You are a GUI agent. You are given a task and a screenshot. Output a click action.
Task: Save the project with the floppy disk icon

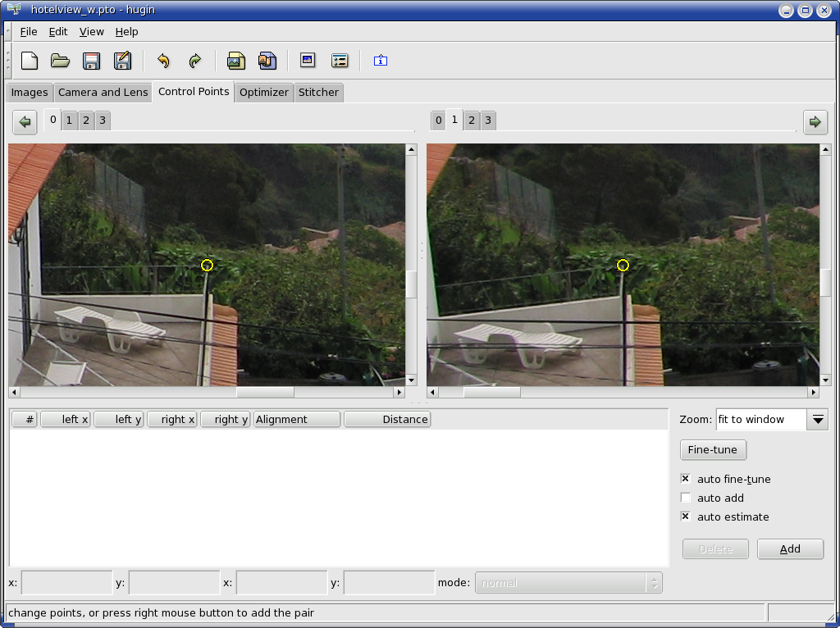92,61
